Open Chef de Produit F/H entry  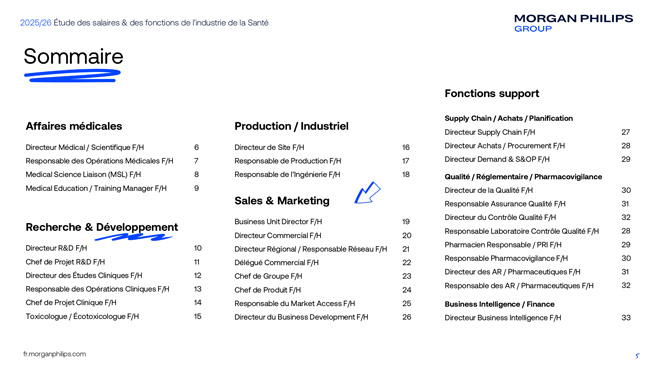(268, 290)
